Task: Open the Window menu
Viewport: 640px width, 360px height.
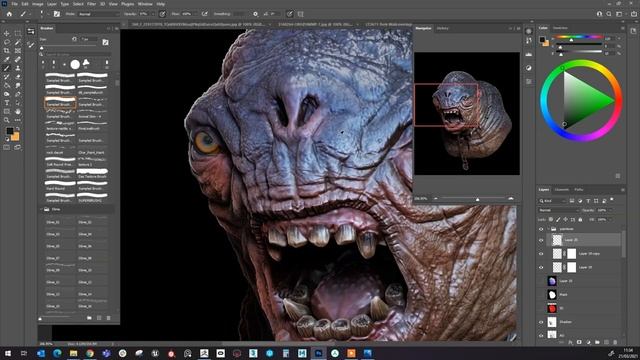Action: [x=145, y=4]
